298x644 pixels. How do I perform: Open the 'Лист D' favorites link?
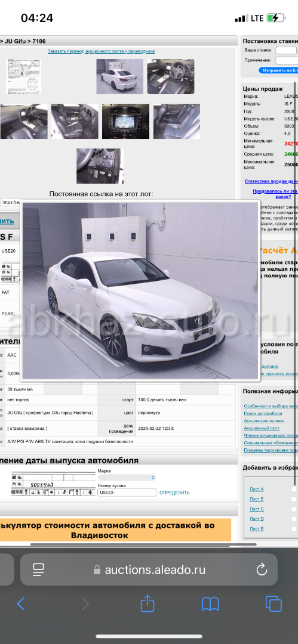tap(257, 519)
